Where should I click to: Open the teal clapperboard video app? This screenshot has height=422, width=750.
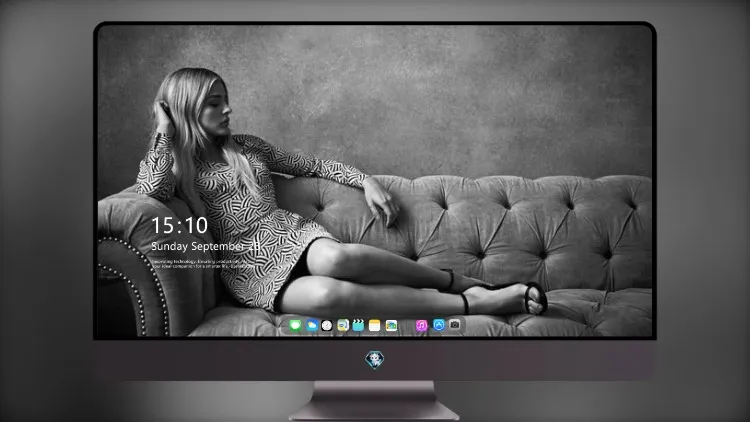point(358,326)
